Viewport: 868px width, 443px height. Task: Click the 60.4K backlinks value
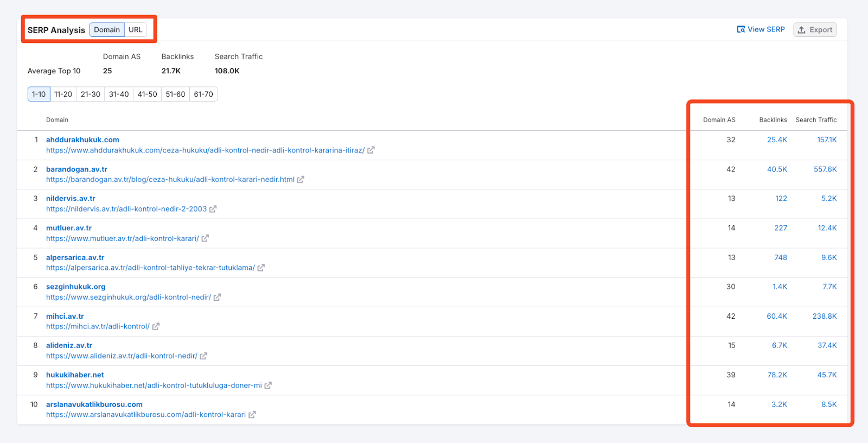click(777, 316)
